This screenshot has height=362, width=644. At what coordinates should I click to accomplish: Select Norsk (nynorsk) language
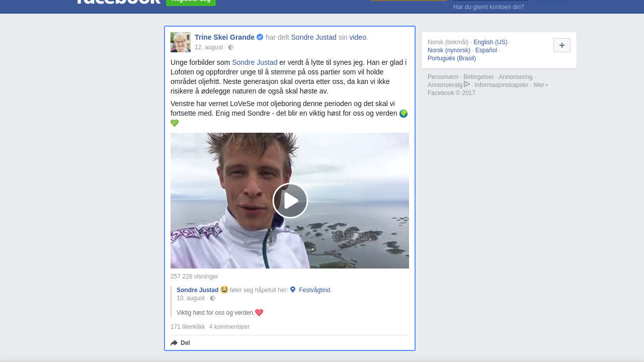pos(449,50)
